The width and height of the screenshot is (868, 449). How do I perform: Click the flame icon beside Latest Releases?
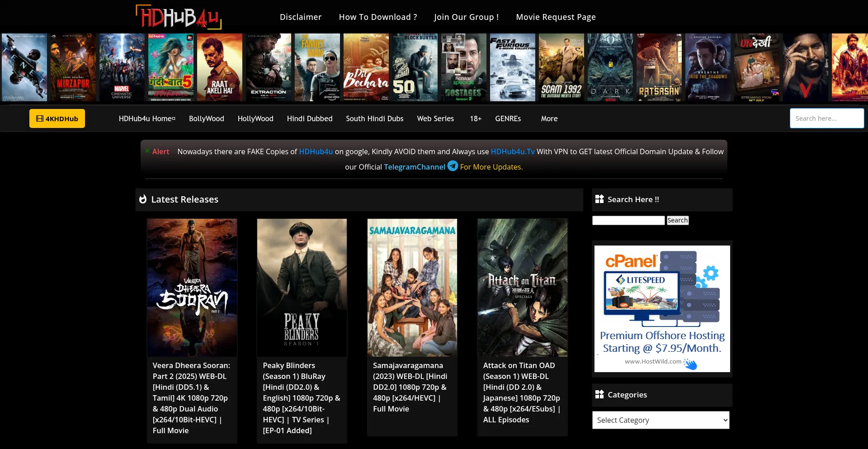pos(143,199)
